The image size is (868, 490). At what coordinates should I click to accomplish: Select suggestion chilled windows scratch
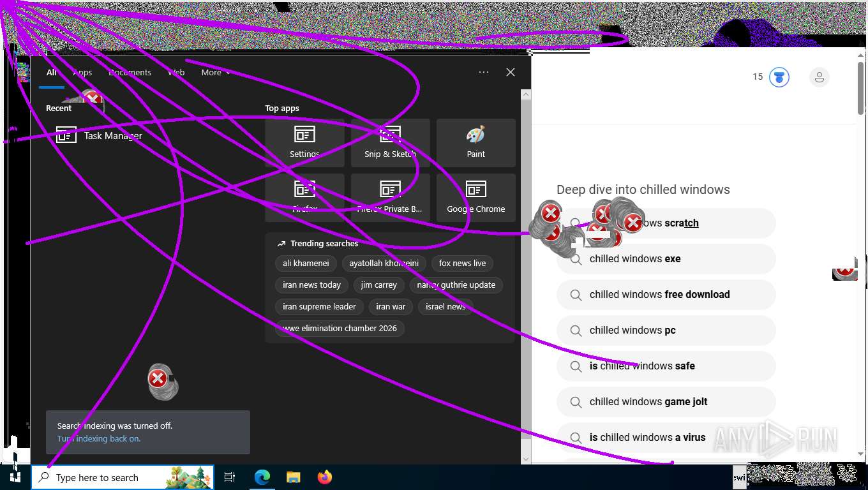[x=666, y=223]
